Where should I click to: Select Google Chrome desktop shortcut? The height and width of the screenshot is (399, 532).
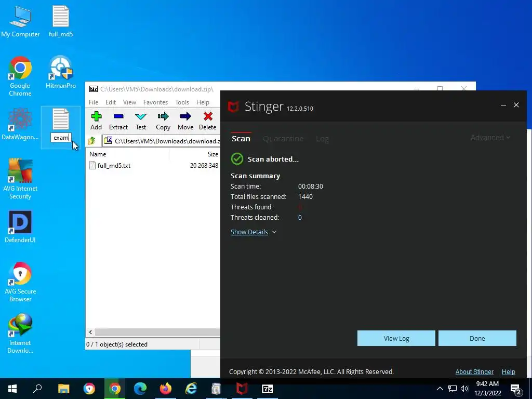click(x=20, y=77)
